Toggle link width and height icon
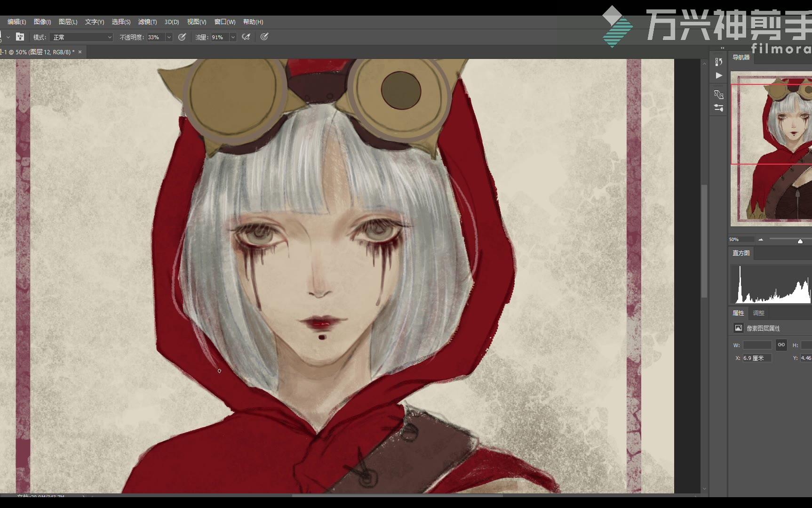Image resolution: width=812 pixels, height=508 pixels. tap(781, 345)
